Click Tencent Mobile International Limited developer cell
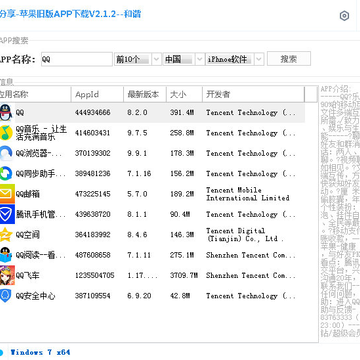This screenshot has height=360, width=360. pyautogui.click(x=248, y=194)
